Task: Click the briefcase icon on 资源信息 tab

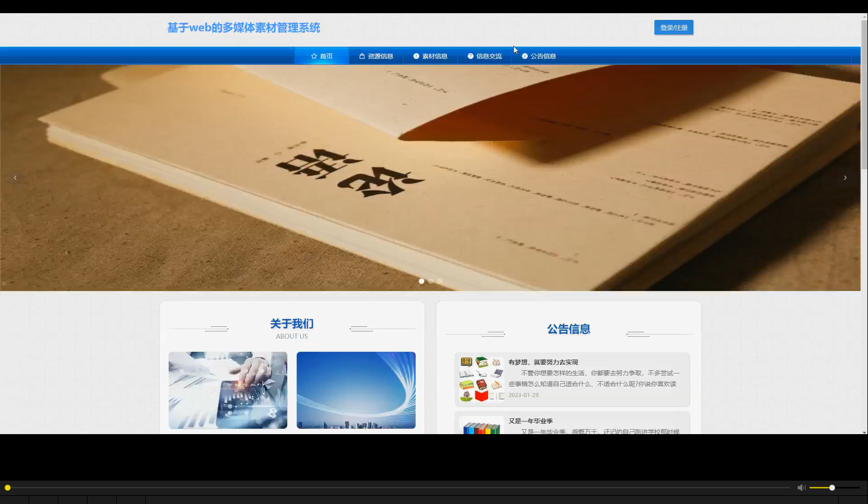Action: click(361, 56)
